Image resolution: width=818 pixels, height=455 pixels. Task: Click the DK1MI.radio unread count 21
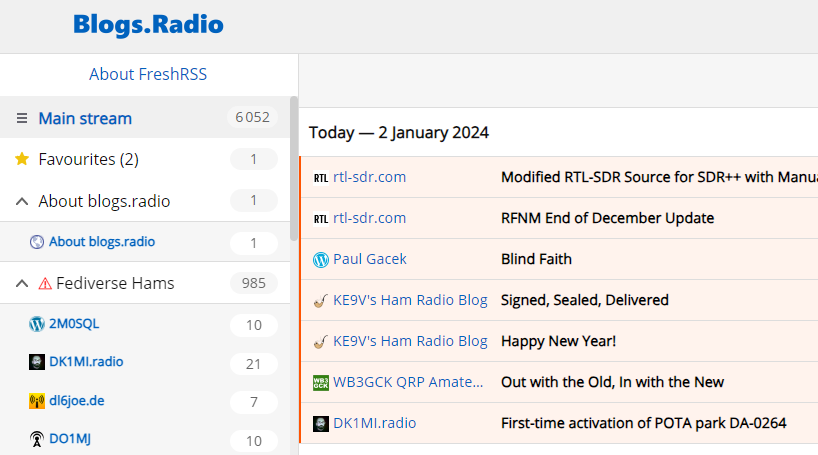coord(254,364)
